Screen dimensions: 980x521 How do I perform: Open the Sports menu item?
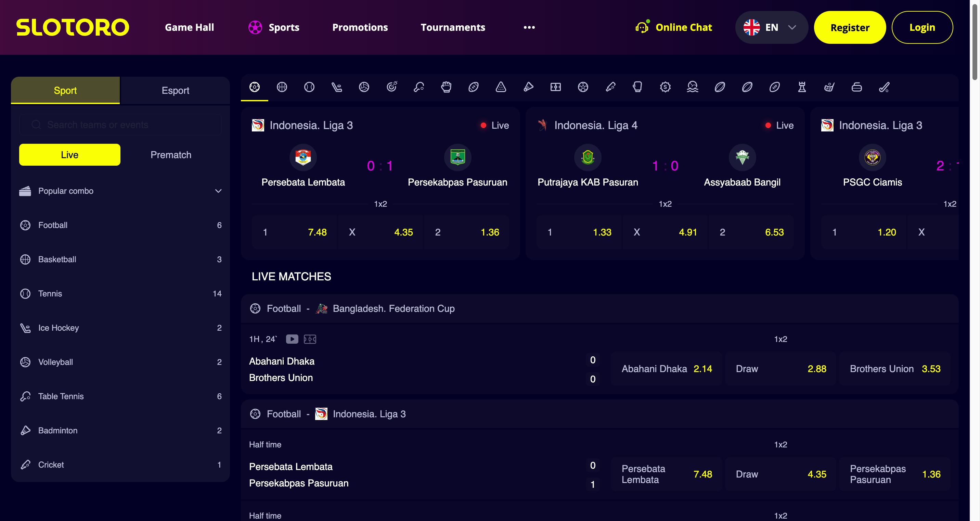284,27
